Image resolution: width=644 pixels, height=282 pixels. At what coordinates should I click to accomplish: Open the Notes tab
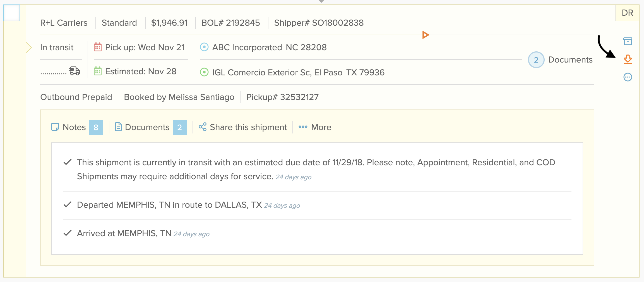click(77, 127)
